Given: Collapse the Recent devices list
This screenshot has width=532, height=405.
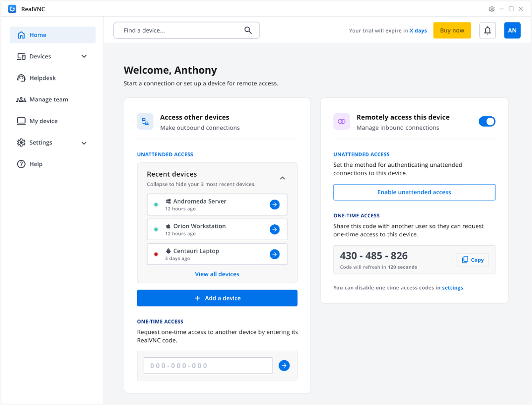Looking at the screenshot, I should pos(282,178).
